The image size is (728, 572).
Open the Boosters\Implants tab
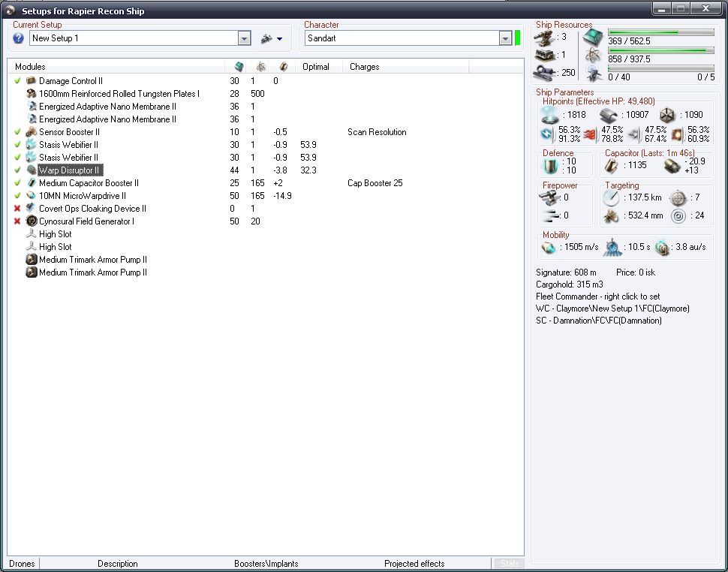coord(266,564)
